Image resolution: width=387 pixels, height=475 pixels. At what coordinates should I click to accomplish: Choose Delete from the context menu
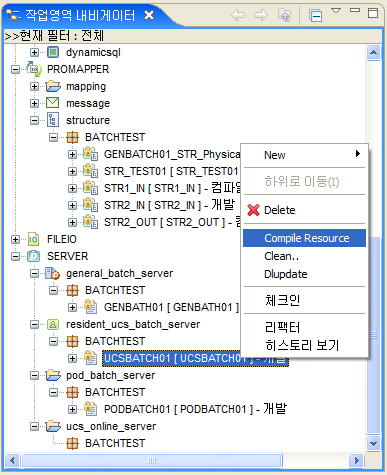305,210
